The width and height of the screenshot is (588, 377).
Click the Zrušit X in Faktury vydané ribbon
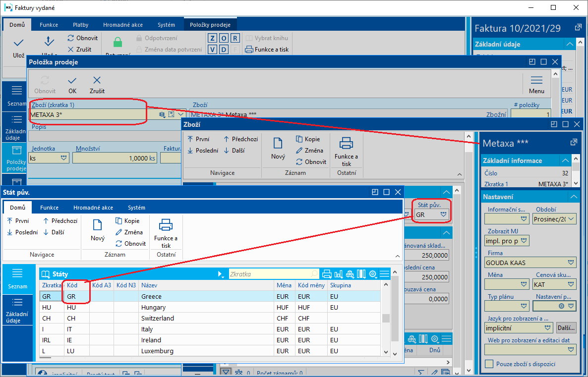point(79,49)
